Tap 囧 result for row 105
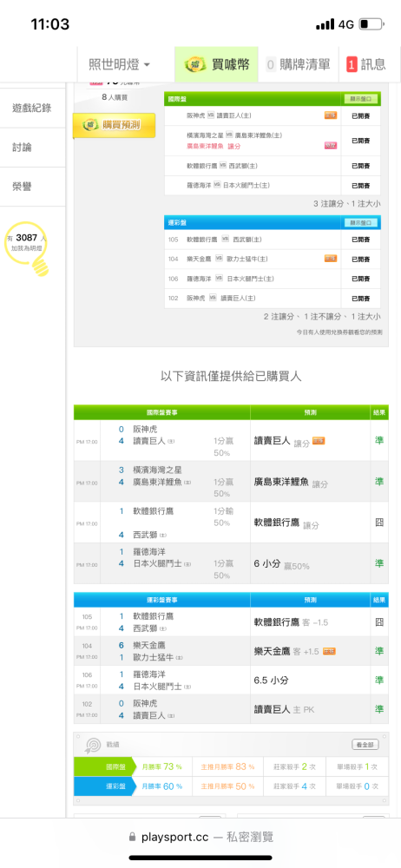This screenshot has width=401, height=868. click(x=379, y=622)
